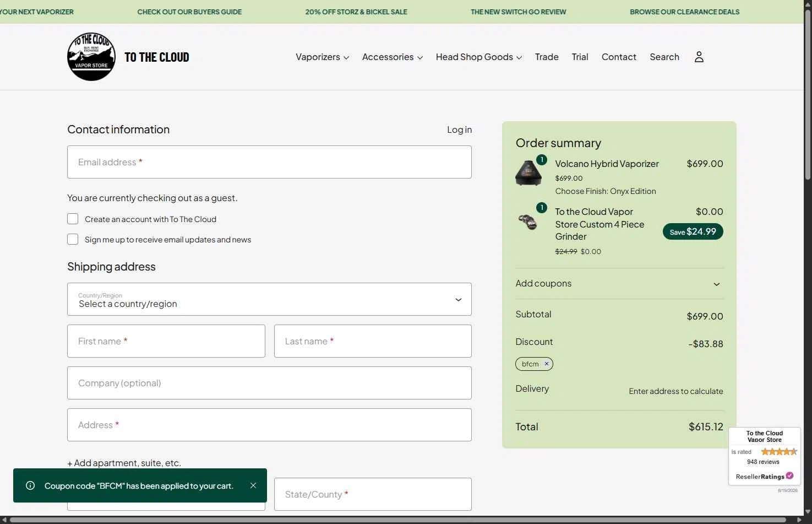This screenshot has height=524, width=812.
Task: Open the account user icon
Action: (699, 57)
